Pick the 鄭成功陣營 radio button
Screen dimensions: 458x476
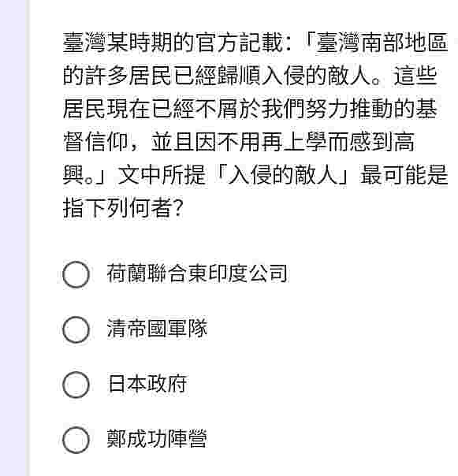coord(76,440)
